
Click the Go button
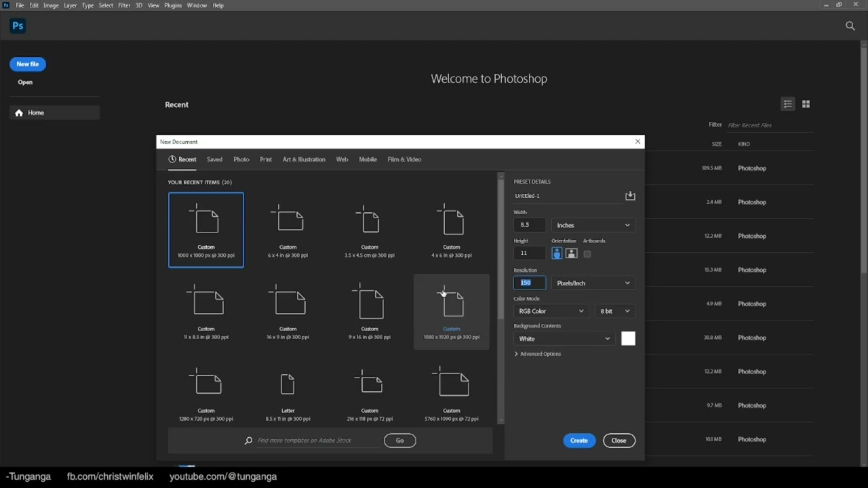[x=399, y=441]
